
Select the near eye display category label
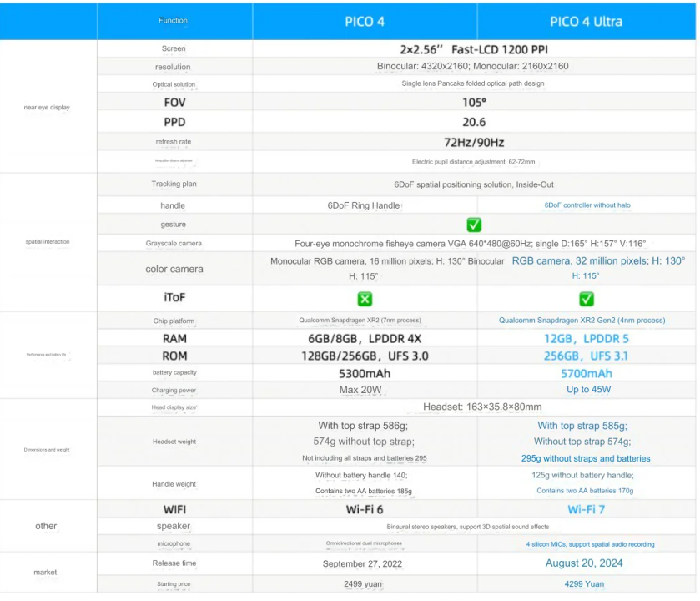[x=46, y=107]
